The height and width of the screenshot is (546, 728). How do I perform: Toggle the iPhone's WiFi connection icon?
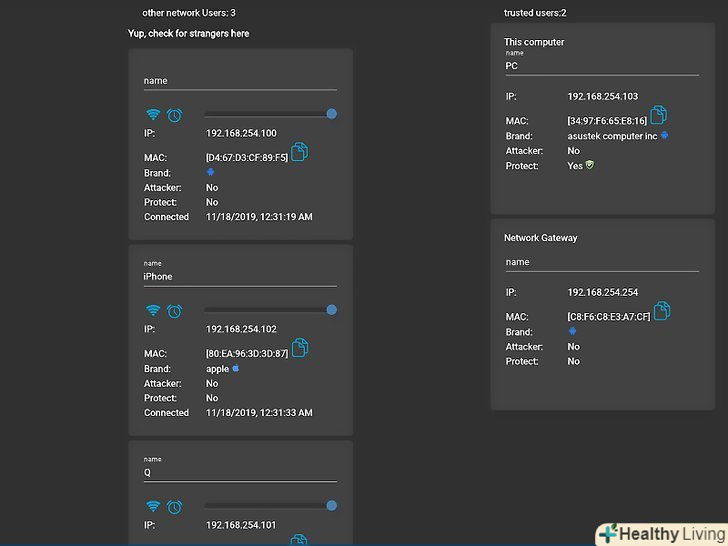152,311
